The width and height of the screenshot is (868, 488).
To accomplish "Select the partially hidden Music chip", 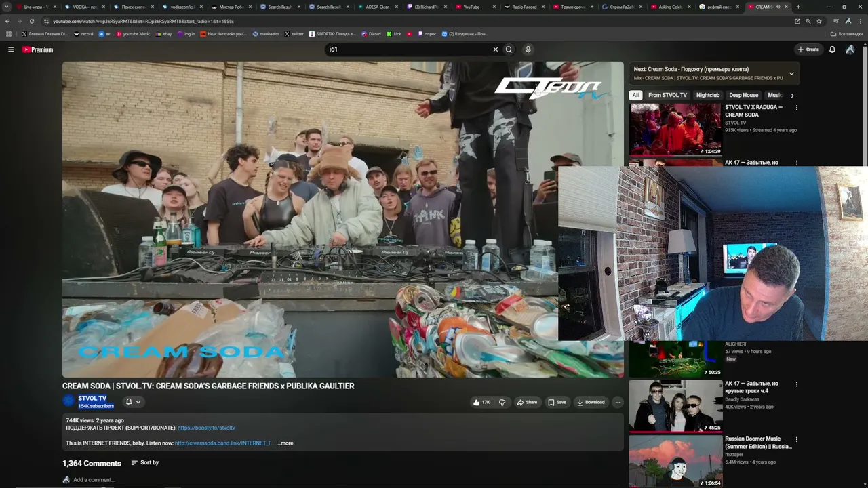I will point(774,96).
